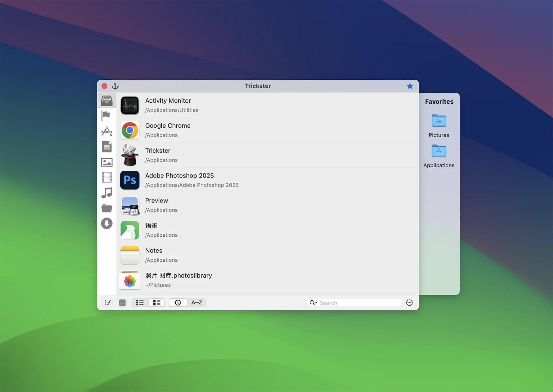
Task: Click the file filters edit button
Action: click(107, 303)
